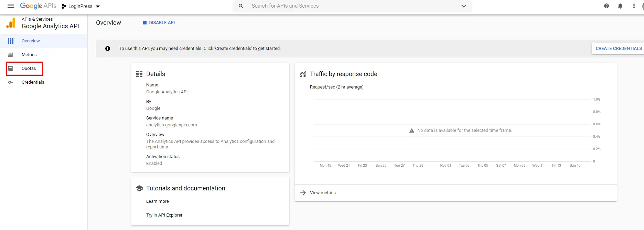This screenshot has width=644, height=230.
Task: Click the analytics.googleapis.com service name text
Action: (172, 125)
